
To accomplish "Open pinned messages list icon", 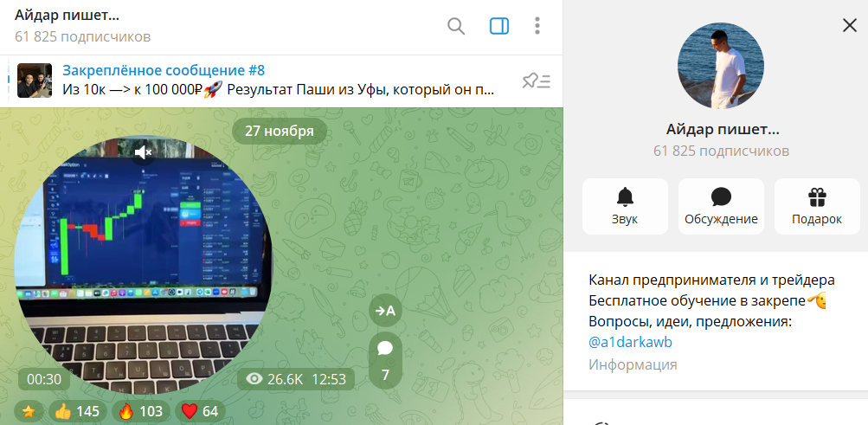I will (x=536, y=81).
